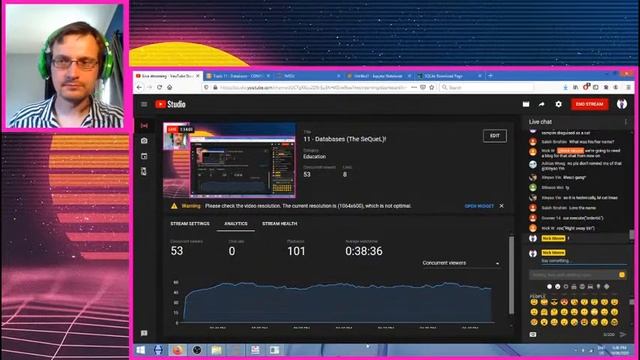
Task: Select the first People emoji
Action: (534, 302)
